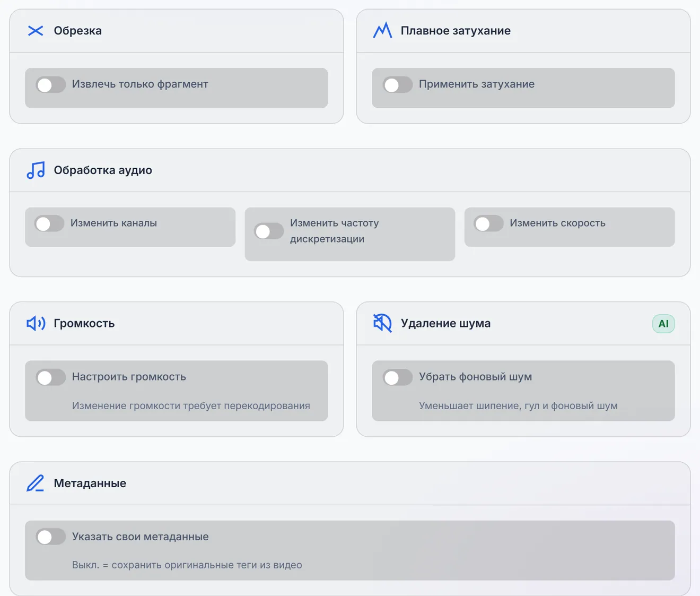
Task: Click the music note icon beside Обработка аудио
Action: (36, 170)
